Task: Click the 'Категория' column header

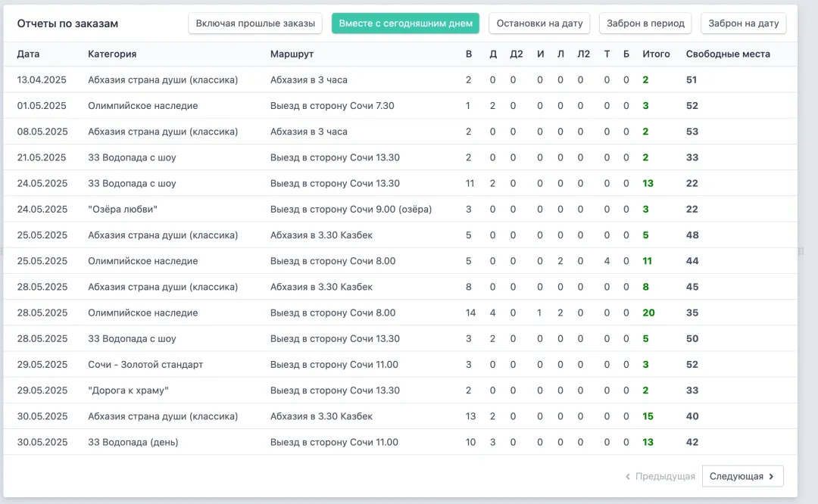Action: coord(112,54)
